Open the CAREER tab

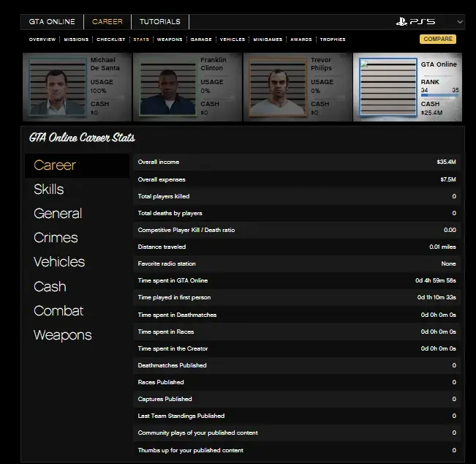(107, 22)
